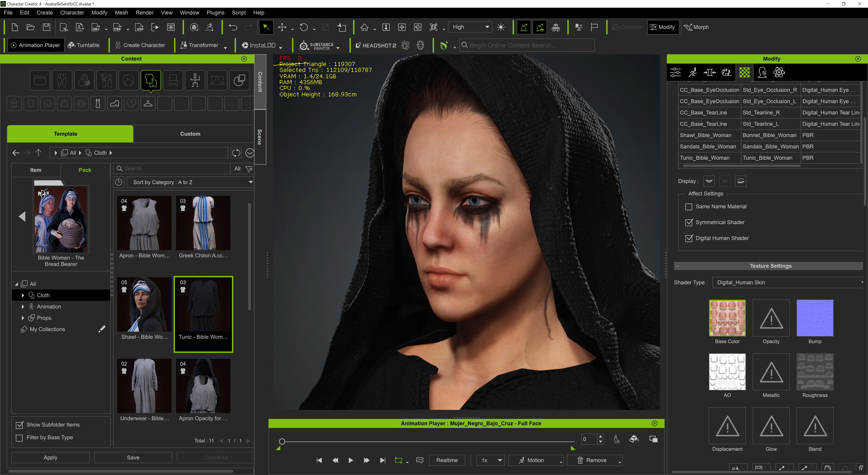Expand the Animation tree node
This screenshot has width=868, height=475.
(23, 307)
